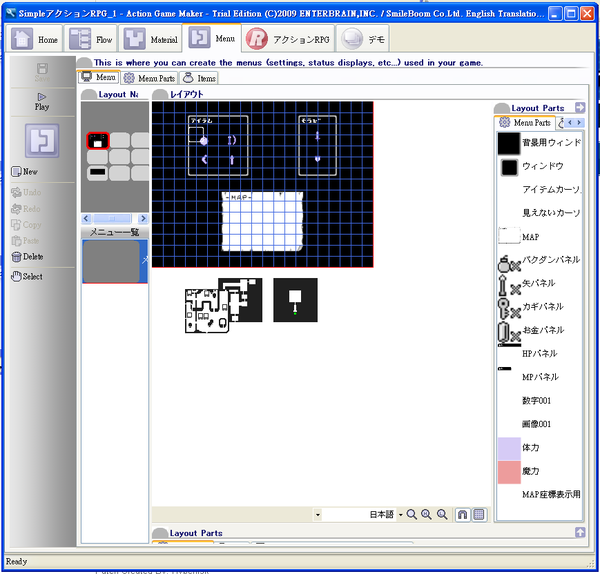Select the red-outlined layout thumbnail
Screen dimensions: 600x574
[98, 141]
